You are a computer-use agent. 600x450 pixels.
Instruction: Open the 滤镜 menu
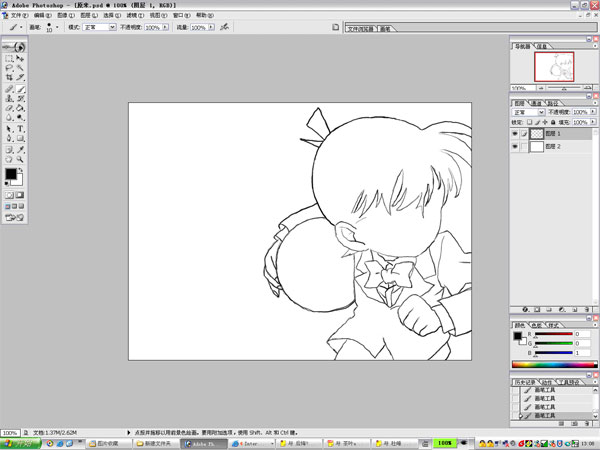[x=135, y=15]
